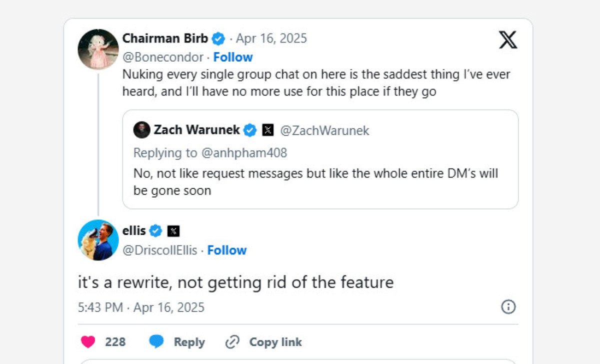600x364 pixels.
Task: Click Zach Warunek's small avatar
Action: point(142,130)
